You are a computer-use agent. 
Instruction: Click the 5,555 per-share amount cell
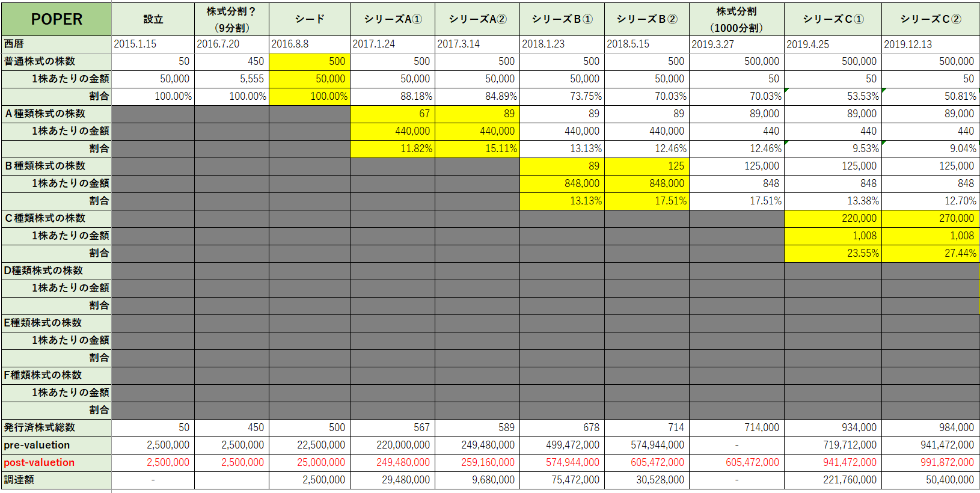click(231, 79)
